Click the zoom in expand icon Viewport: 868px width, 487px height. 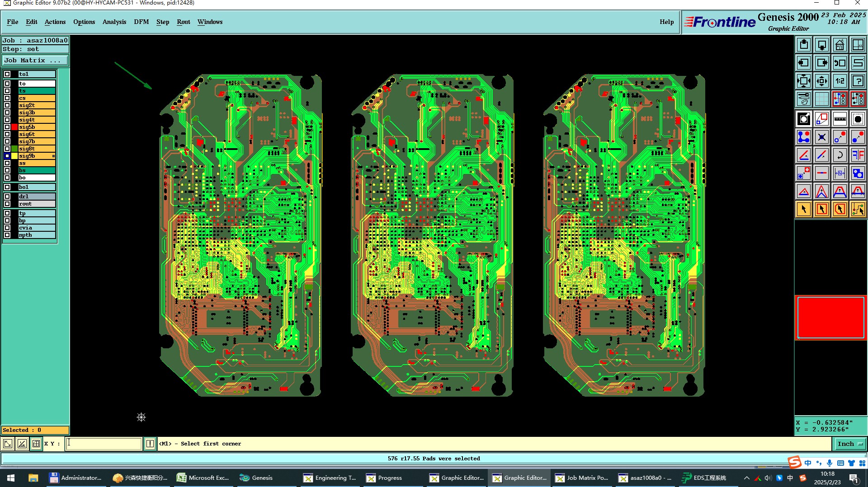(x=803, y=81)
